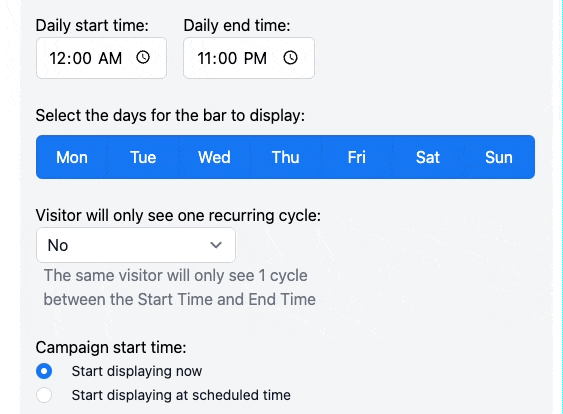563x414 pixels.
Task: Toggle Sat in day selector
Action: tap(428, 157)
